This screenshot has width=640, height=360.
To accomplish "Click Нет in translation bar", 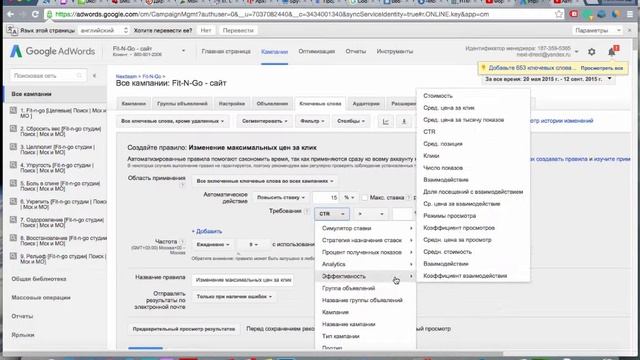I will (x=206, y=30).
